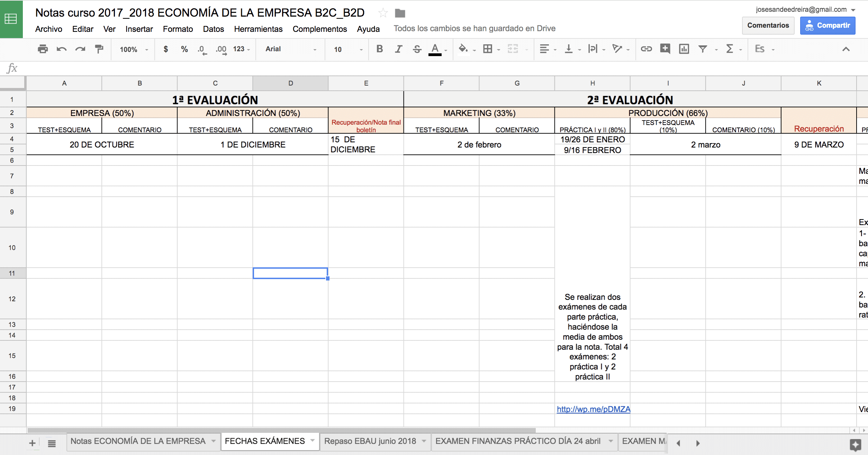Toggle italic formatting button
This screenshot has height=455, width=868.
(398, 49)
